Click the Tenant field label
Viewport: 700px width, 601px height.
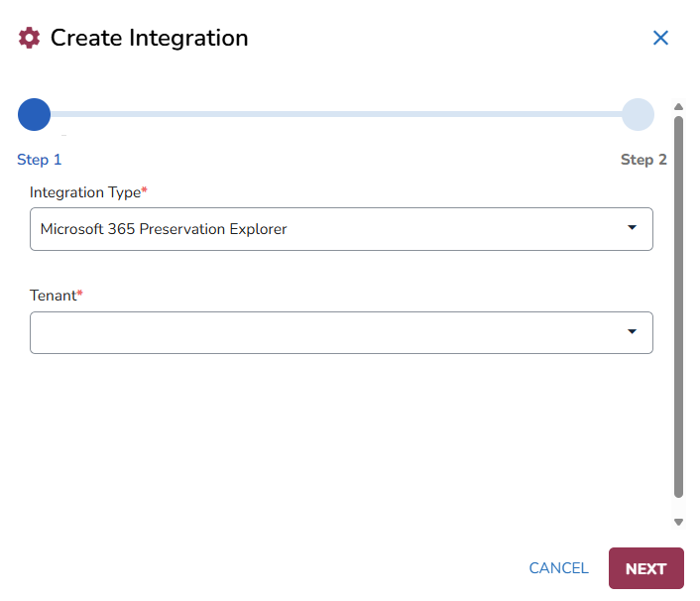point(54,296)
